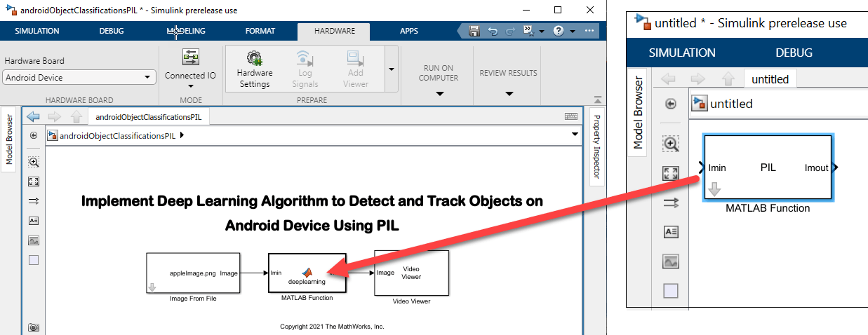Select the untitled canvas tab

pyautogui.click(x=770, y=79)
